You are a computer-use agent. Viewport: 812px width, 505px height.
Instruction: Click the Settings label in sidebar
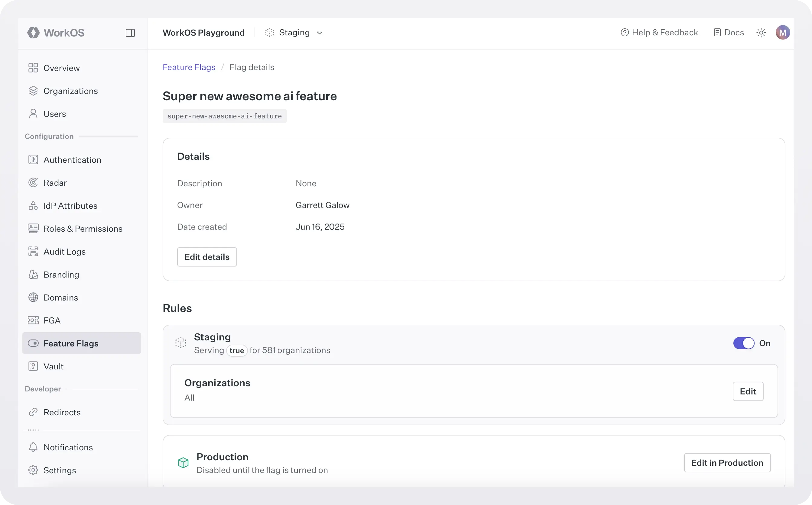click(x=60, y=470)
